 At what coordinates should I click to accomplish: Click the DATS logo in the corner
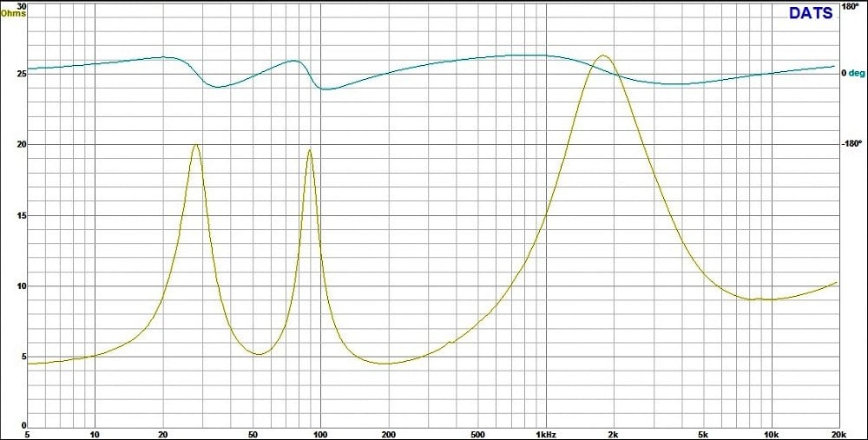click(x=810, y=12)
